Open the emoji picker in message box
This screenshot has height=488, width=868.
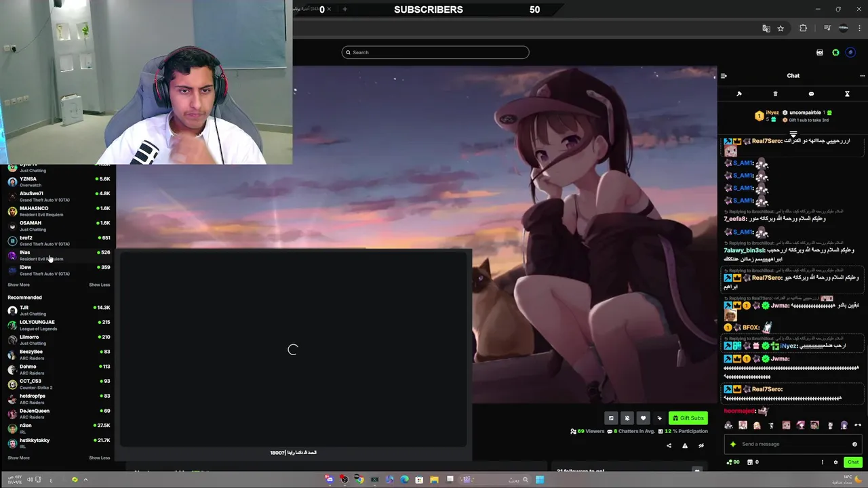pos(854,444)
